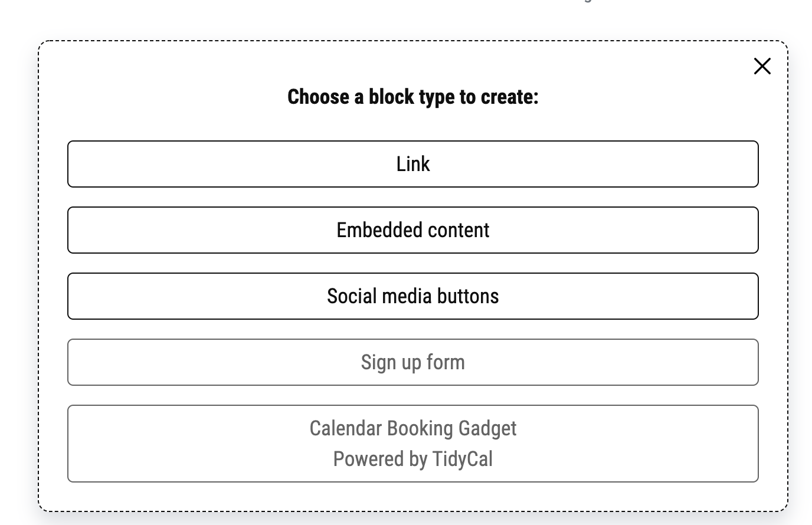Select Embedded content block

[413, 230]
